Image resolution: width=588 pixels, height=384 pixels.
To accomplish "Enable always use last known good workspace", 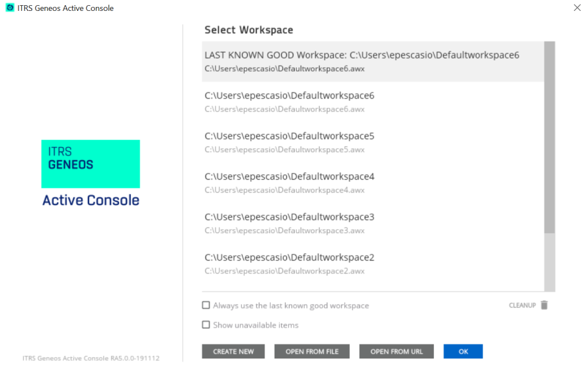I will pos(206,306).
